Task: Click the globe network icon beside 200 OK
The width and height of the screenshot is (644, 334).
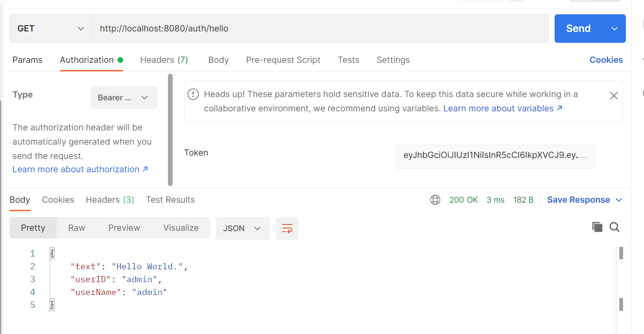Action: tap(435, 200)
